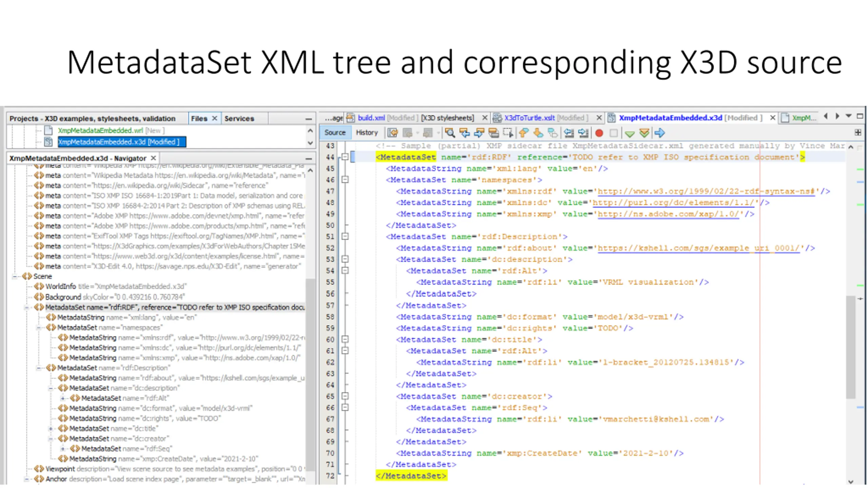Expand MetadataSet dc:title node in Navigator
The image size is (868, 488).
51,429
